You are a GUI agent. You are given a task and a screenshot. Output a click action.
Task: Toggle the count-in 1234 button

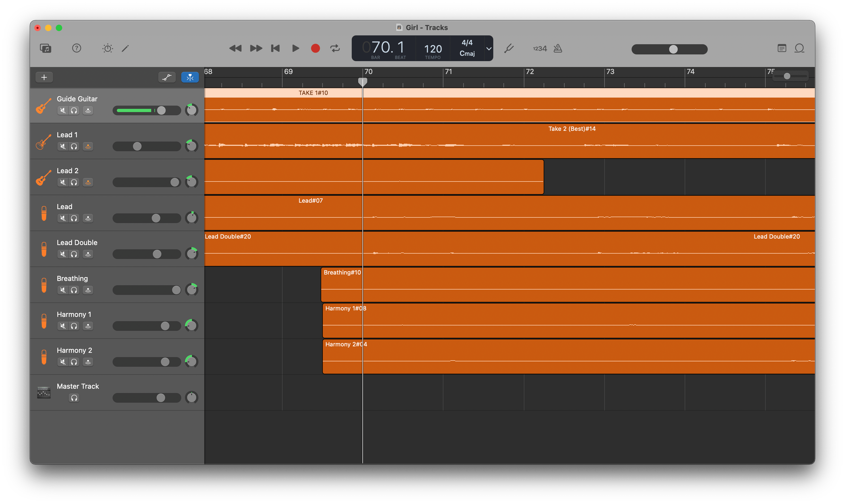click(540, 49)
